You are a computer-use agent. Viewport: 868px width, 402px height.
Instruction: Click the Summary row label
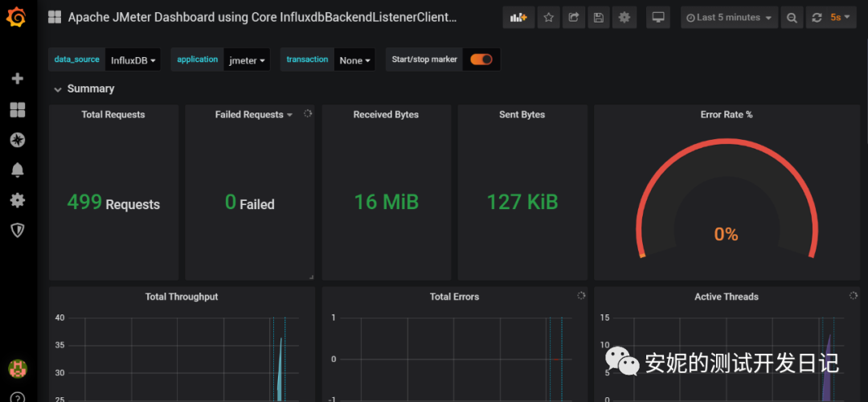pos(91,88)
